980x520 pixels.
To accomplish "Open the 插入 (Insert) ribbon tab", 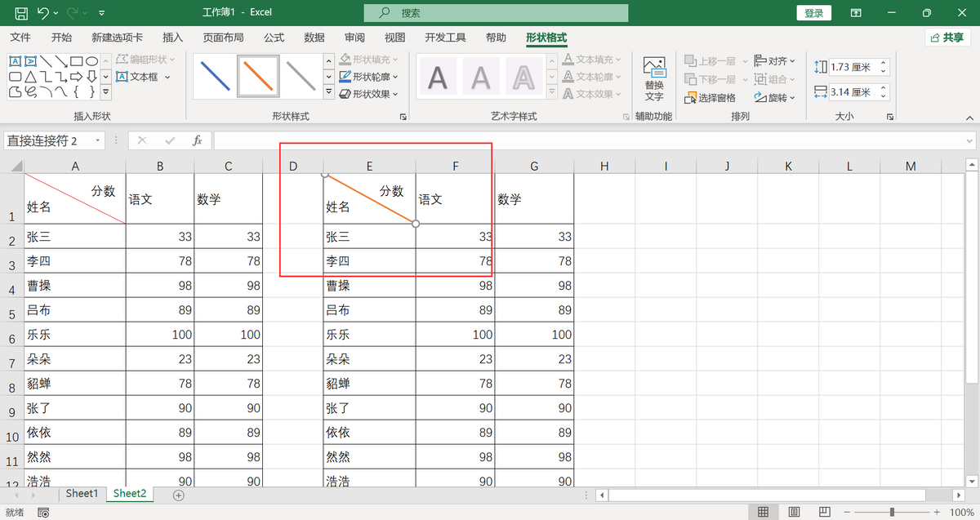I will [x=172, y=38].
